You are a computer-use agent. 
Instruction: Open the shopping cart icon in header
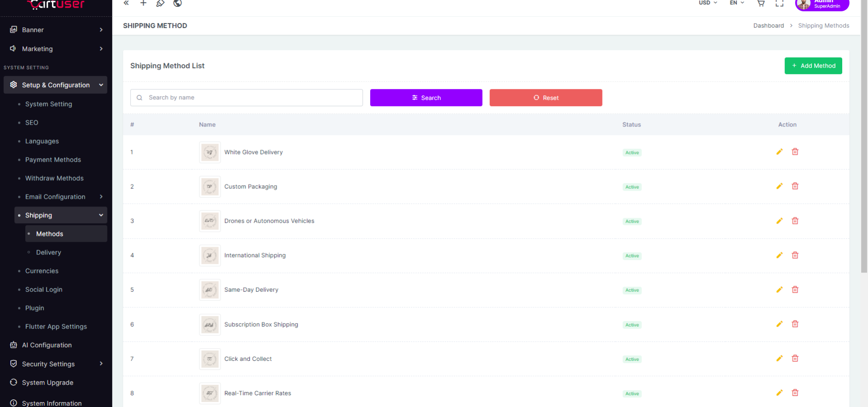[761, 3]
